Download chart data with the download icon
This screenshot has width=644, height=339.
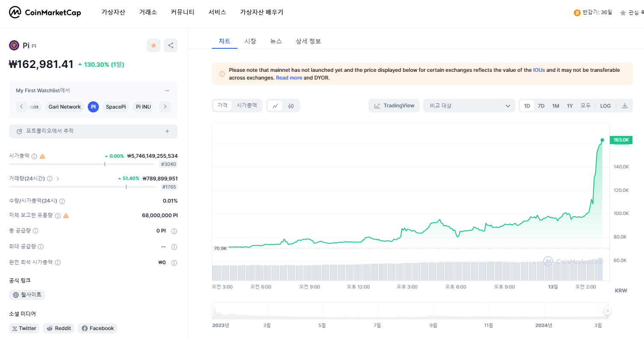pyautogui.click(x=624, y=106)
